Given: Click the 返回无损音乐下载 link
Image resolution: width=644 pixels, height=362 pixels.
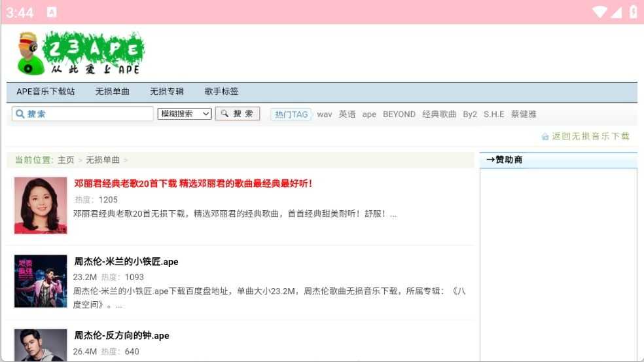Looking at the screenshot, I should pos(590,137).
